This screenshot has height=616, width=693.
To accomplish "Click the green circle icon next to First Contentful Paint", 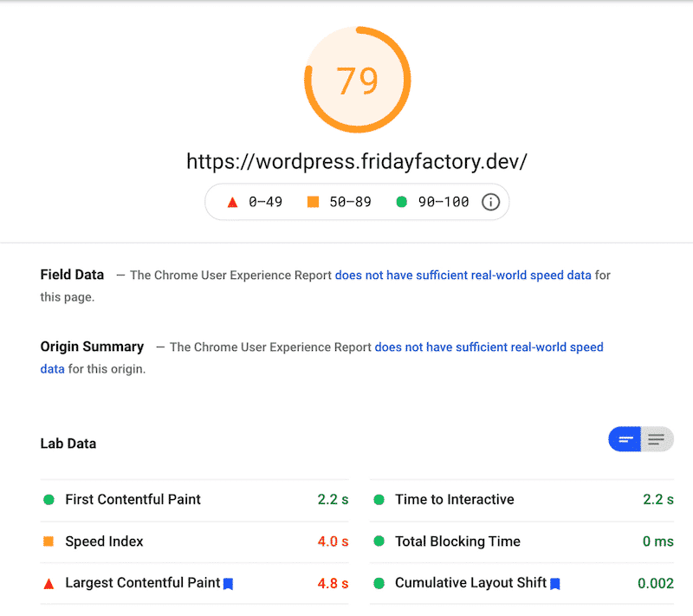I will 49,500.
